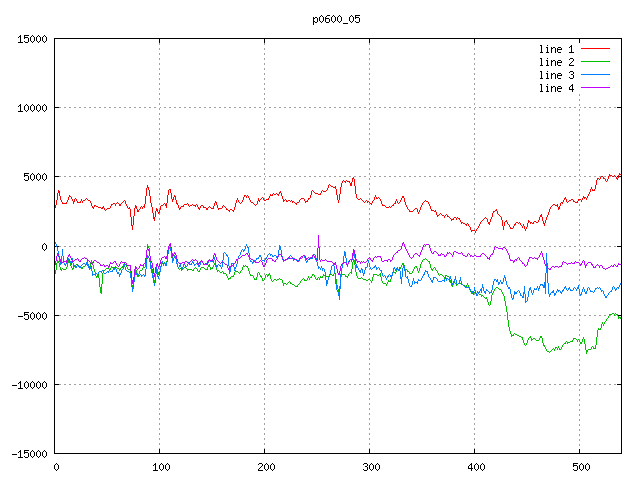Click the 10000 y-axis tick label

31,108
